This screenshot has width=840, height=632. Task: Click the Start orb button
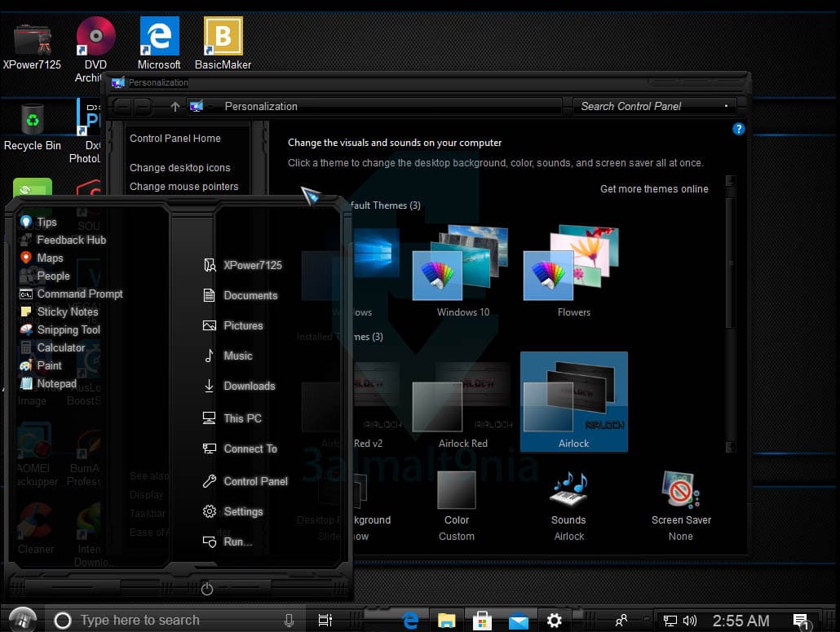tap(23, 621)
